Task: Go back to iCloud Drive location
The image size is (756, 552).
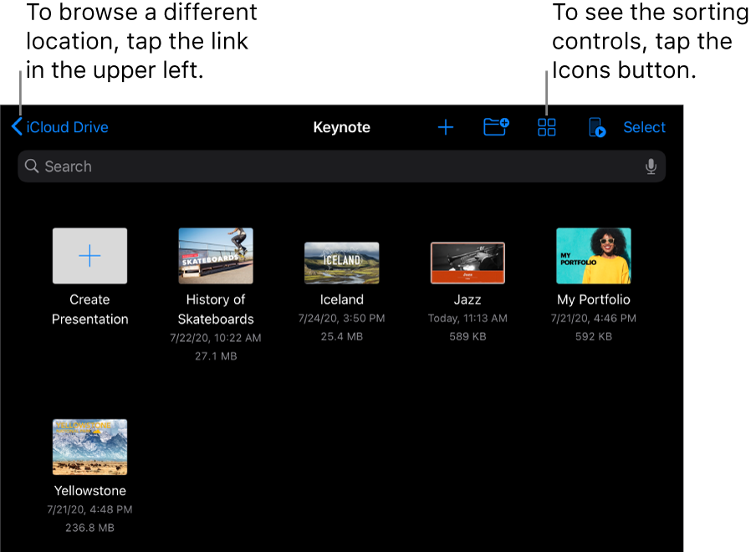Action: pos(68,127)
